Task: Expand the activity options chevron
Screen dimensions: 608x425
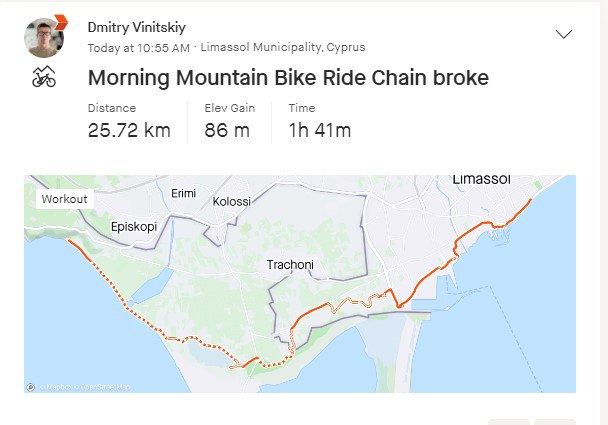Action: coord(564,33)
